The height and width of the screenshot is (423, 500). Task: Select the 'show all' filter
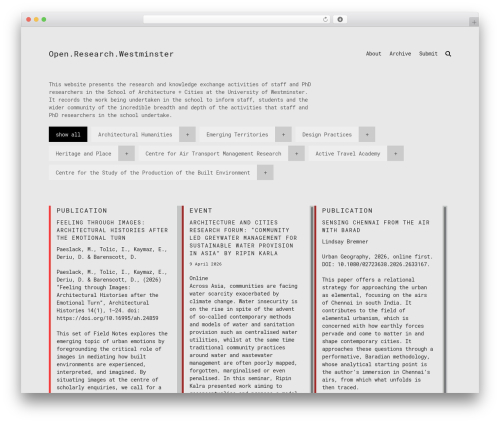68,134
